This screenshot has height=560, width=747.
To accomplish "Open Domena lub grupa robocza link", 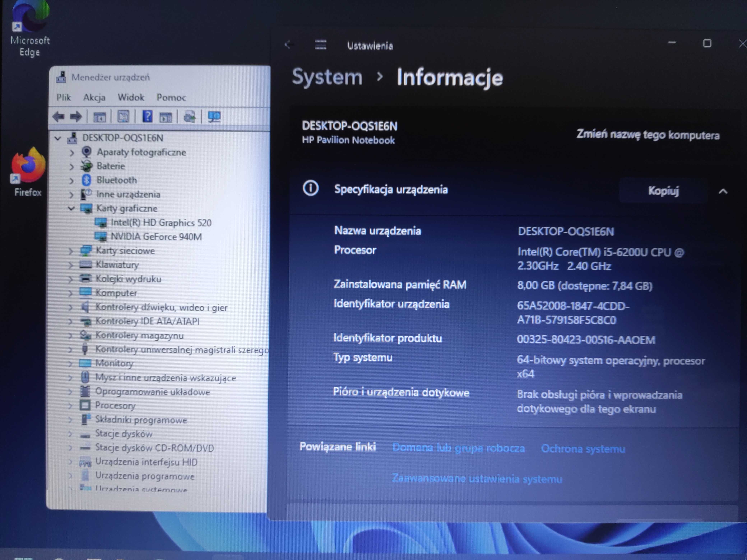I will (459, 448).
